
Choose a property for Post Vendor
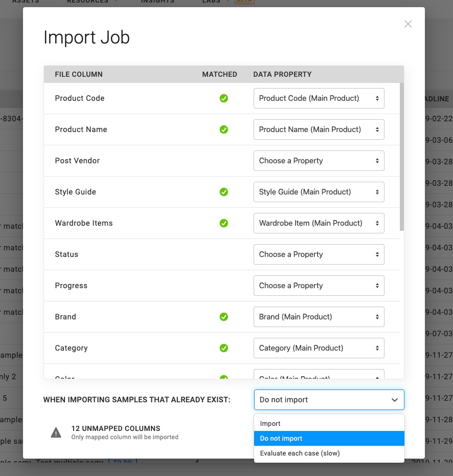(319, 161)
